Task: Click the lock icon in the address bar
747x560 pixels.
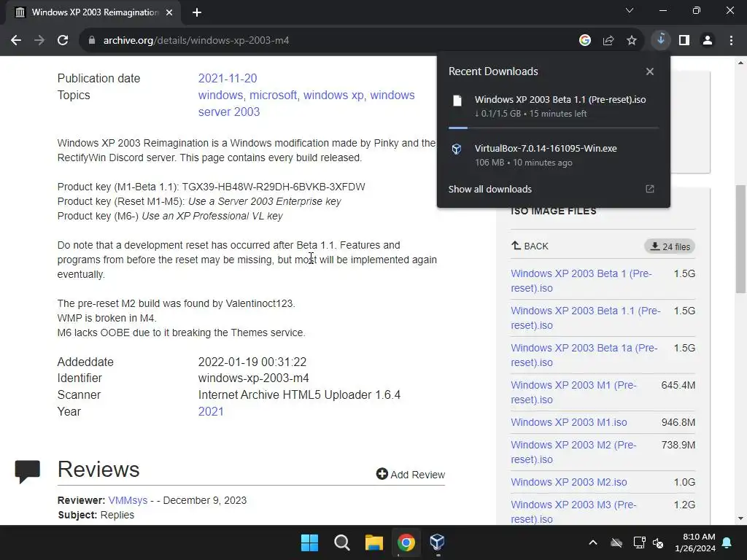Action: coord(92,41)
